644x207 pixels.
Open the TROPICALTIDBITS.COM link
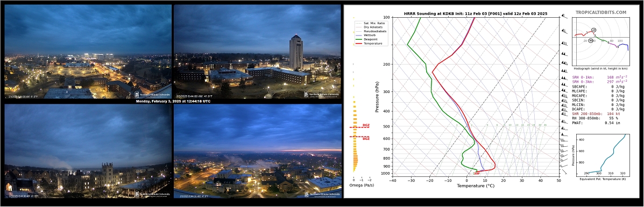click(x=601, y=13)
